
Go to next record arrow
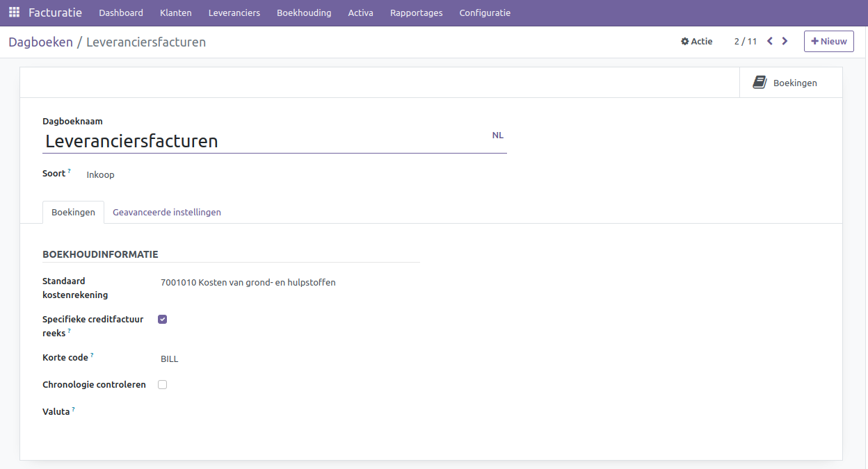coord(785,41)
